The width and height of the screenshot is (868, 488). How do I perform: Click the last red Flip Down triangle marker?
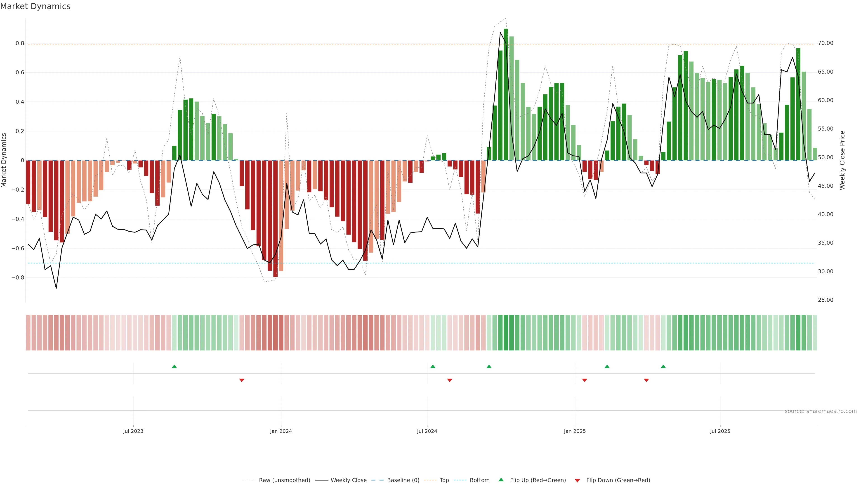click(x=646, y=380)
